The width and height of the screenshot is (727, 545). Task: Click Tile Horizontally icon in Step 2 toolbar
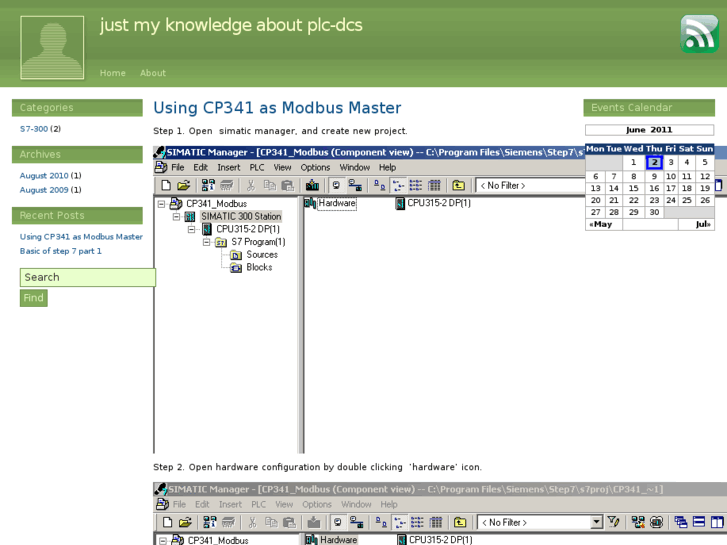699,522
